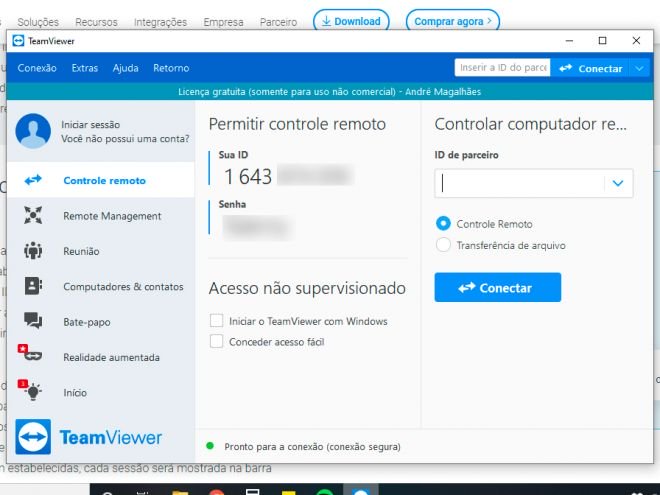The width and height of the screenshot is (660, 495).
Task: Maximize the TeamViewer window
Action: (602, 41)
